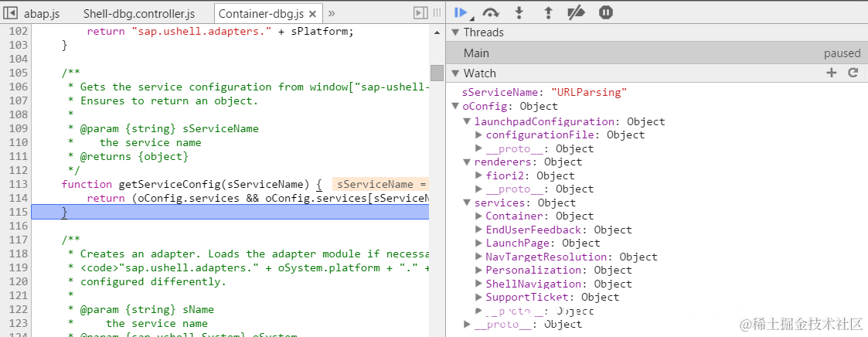Click the "sap.ushell.adapters." string

coord(202,31)
